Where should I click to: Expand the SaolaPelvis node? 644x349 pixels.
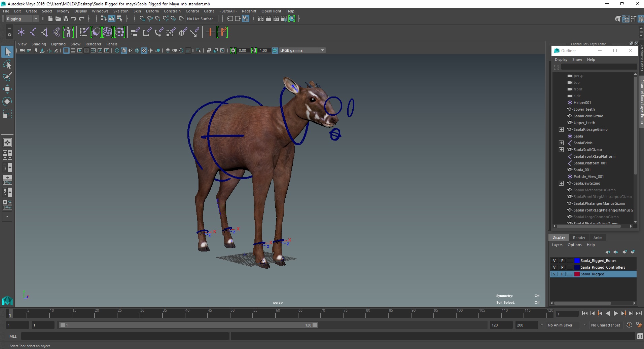tap(561, 143)
